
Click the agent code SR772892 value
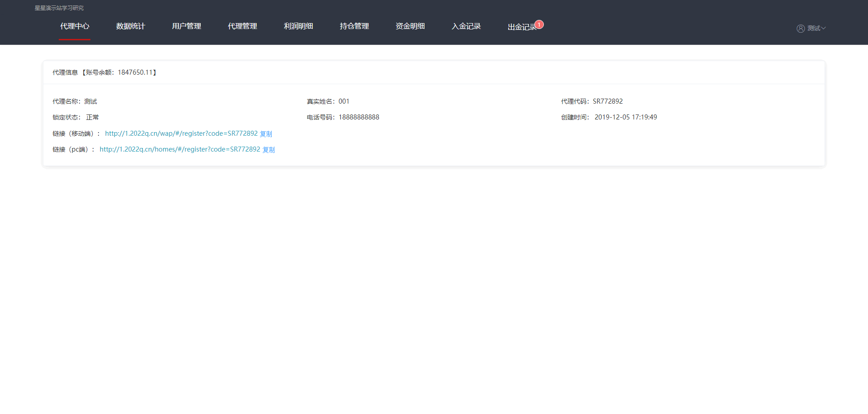click(x=608, y=101)
